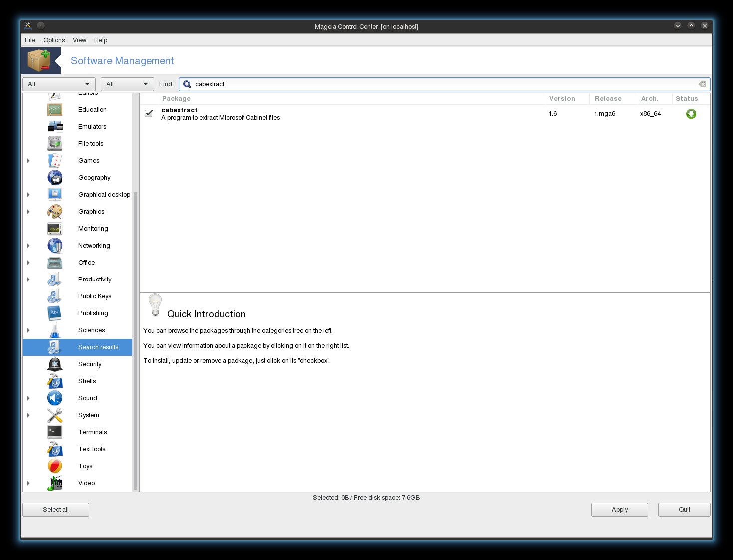
Task: Click the x86_64 architecture cell
Action: pyautogui.click(x=650, y=114)
